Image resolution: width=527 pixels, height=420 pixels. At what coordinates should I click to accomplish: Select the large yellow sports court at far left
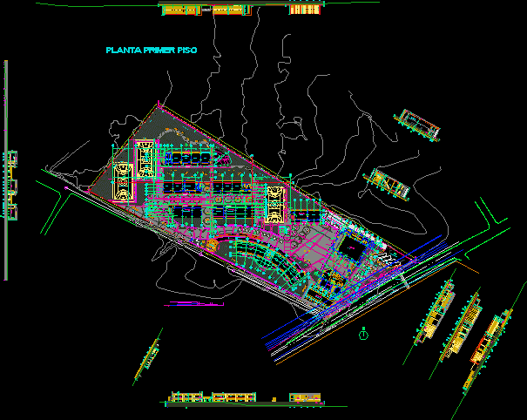point(121,180)
